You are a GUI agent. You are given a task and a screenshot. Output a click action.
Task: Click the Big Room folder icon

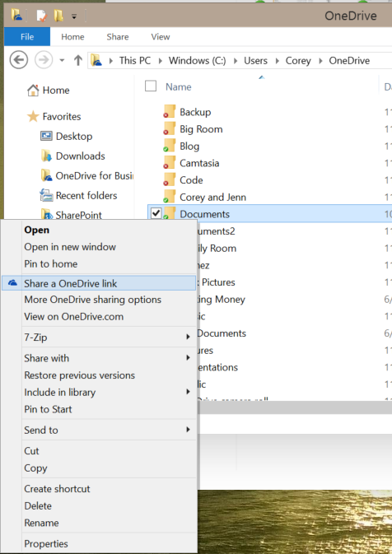click(170, 128)
